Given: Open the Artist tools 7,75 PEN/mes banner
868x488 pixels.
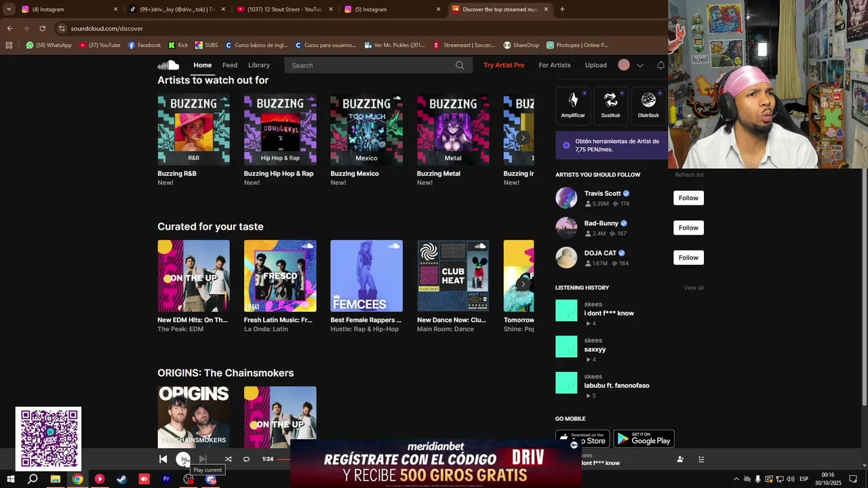Looking at the screenshot, I should [x=612, y=145].
